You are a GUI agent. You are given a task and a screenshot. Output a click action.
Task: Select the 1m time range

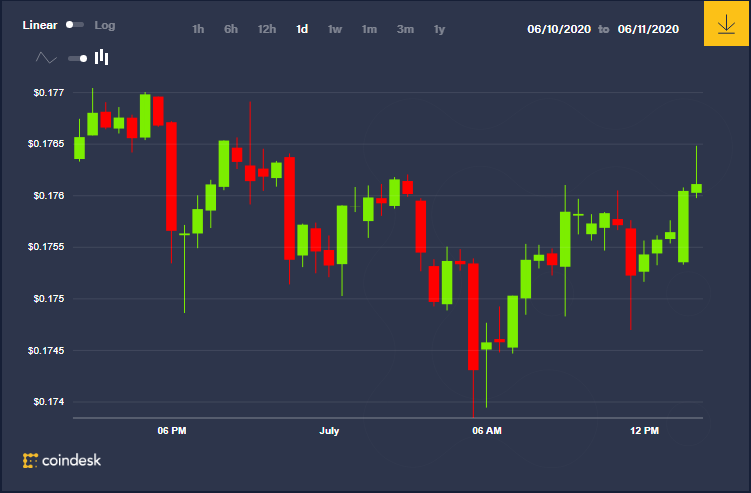pyautogui.click(x=369, y=29)
